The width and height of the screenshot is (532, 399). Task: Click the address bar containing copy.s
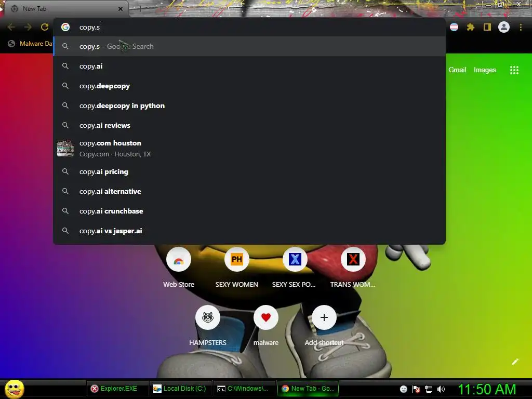coord(249,27)
